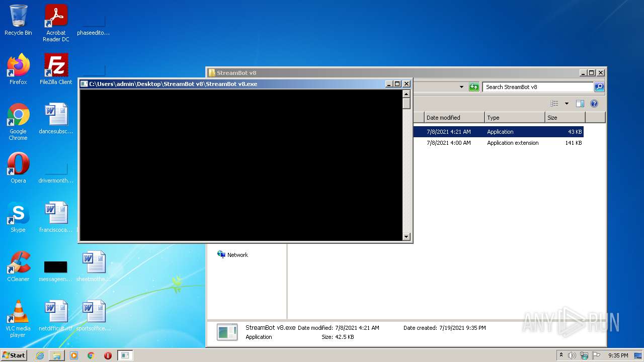Open Explorer help icon
The image size is (644, 362).
[x=594, y=104]
